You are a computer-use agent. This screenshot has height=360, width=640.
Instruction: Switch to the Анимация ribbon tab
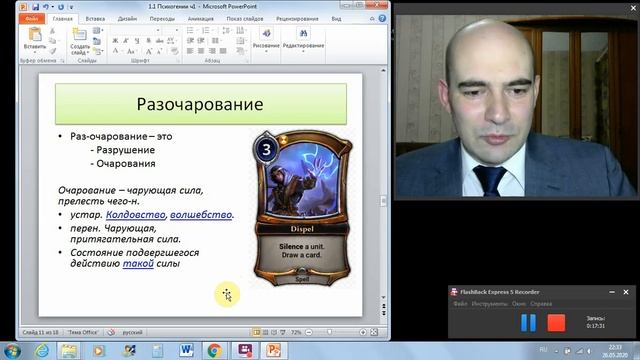(200, 19)
